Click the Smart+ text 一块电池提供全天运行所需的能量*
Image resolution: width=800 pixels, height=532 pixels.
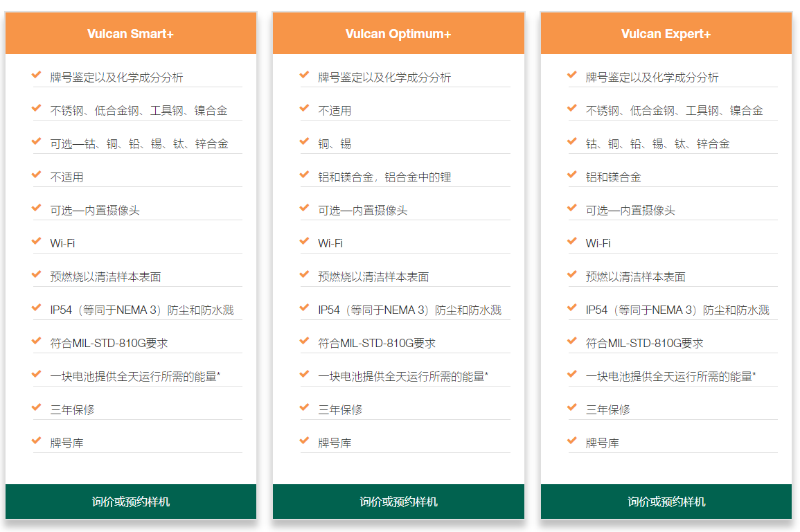(135, 376)
